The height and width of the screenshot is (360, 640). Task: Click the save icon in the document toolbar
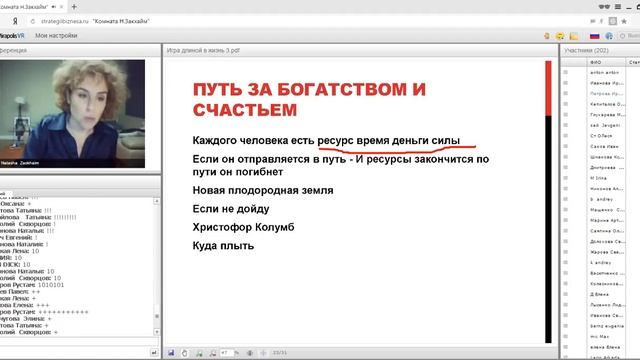(171, 353)
